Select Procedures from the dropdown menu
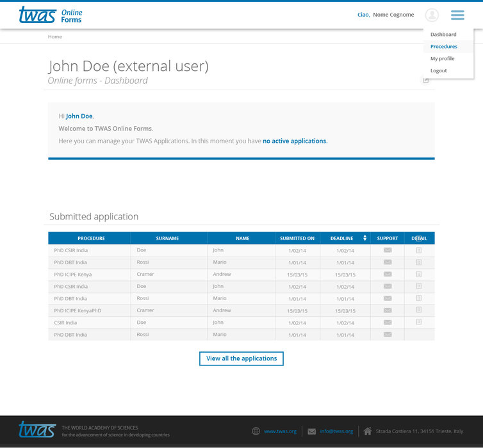This screenshot has width=483, height=448. (444, 47)
